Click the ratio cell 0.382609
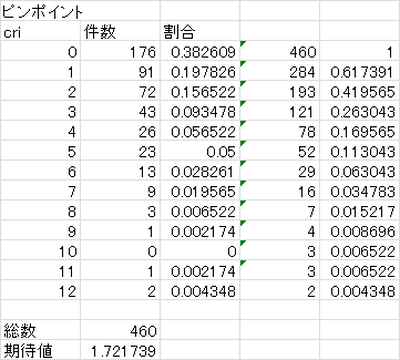400x360 pixels. (200, 51)
